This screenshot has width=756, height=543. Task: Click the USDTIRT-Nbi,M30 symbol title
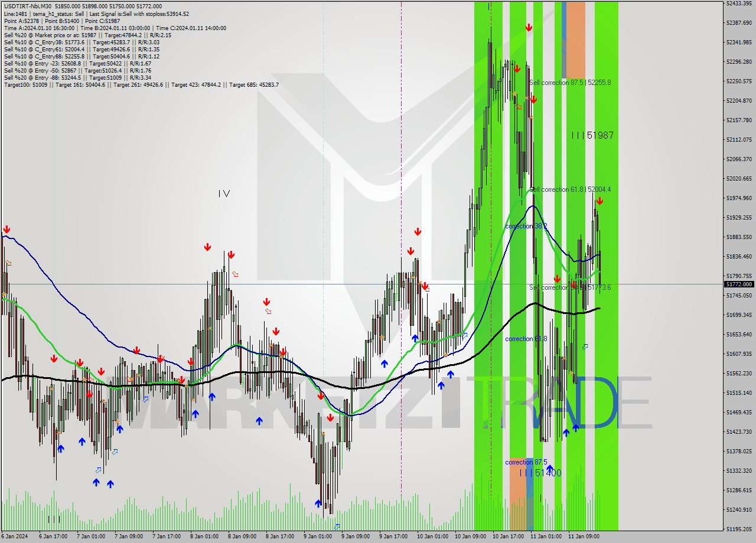pos(27,6)
